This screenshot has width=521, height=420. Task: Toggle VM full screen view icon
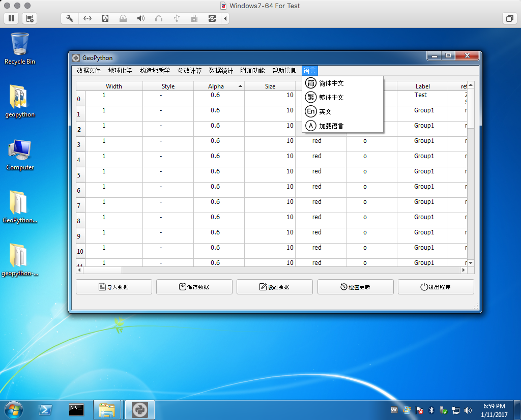click(510, 18)
